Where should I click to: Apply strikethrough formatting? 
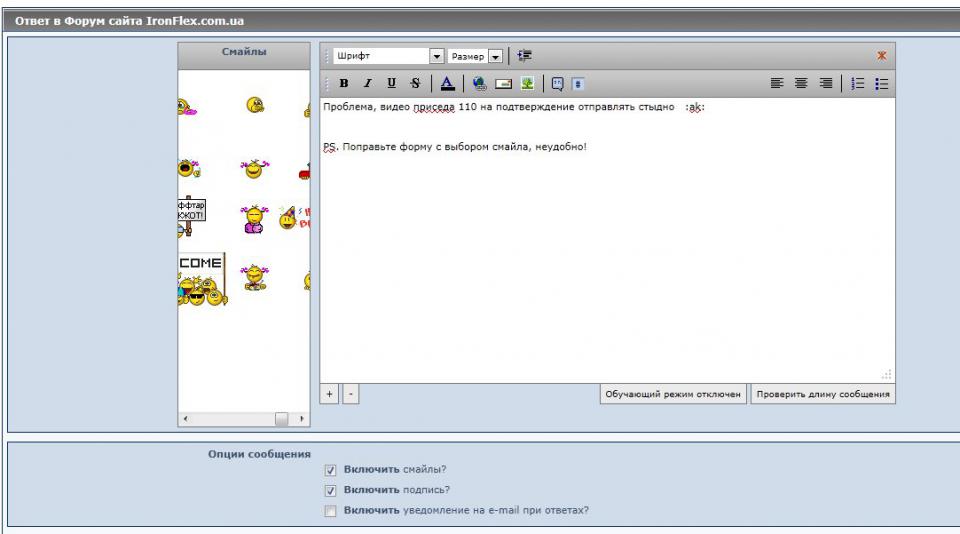coord(415,84)
